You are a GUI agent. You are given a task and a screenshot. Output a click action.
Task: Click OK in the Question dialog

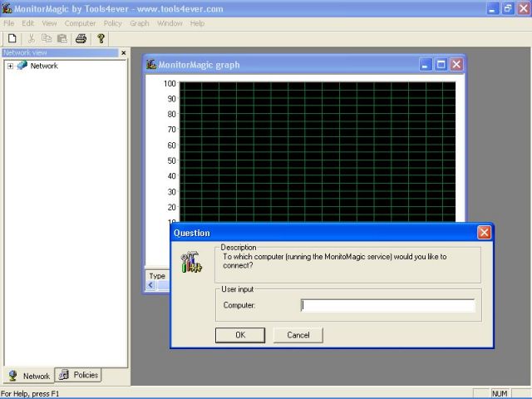point(240,335)
